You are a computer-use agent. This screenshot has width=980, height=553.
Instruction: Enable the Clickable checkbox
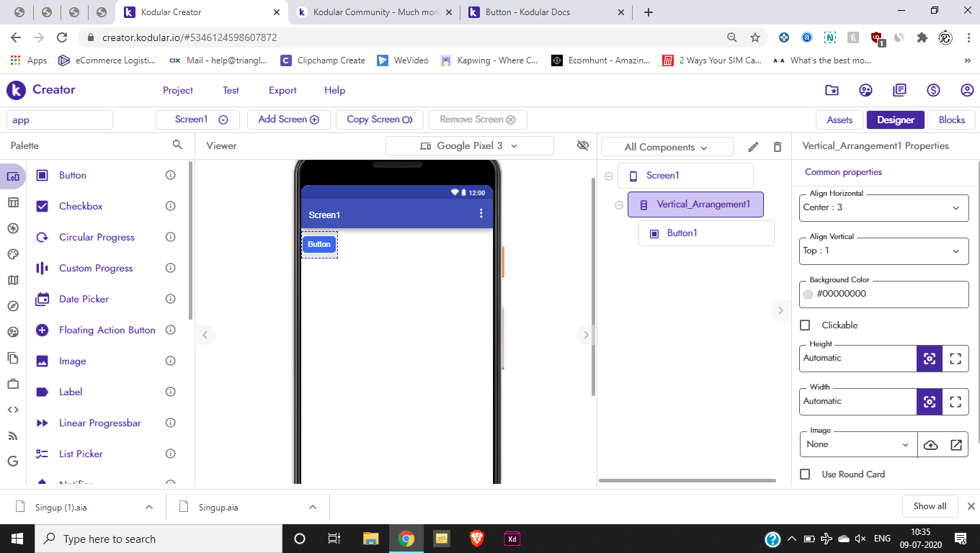tap(805, 325)
